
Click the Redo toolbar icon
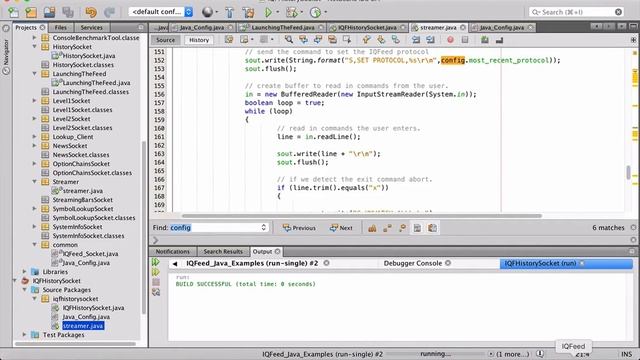click(109, 12)
